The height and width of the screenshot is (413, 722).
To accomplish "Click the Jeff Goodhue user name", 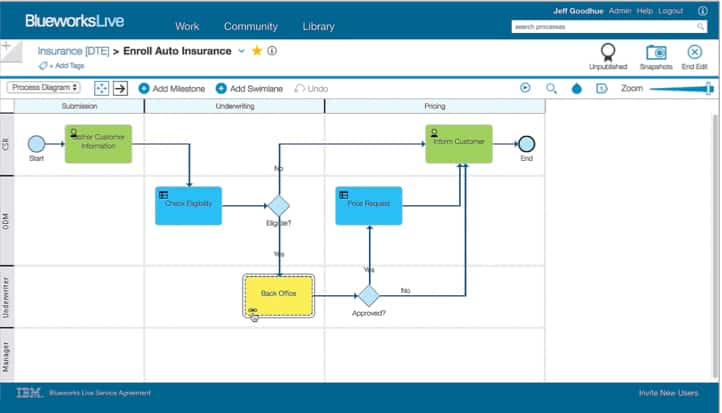I will click(x=578, y=11).
